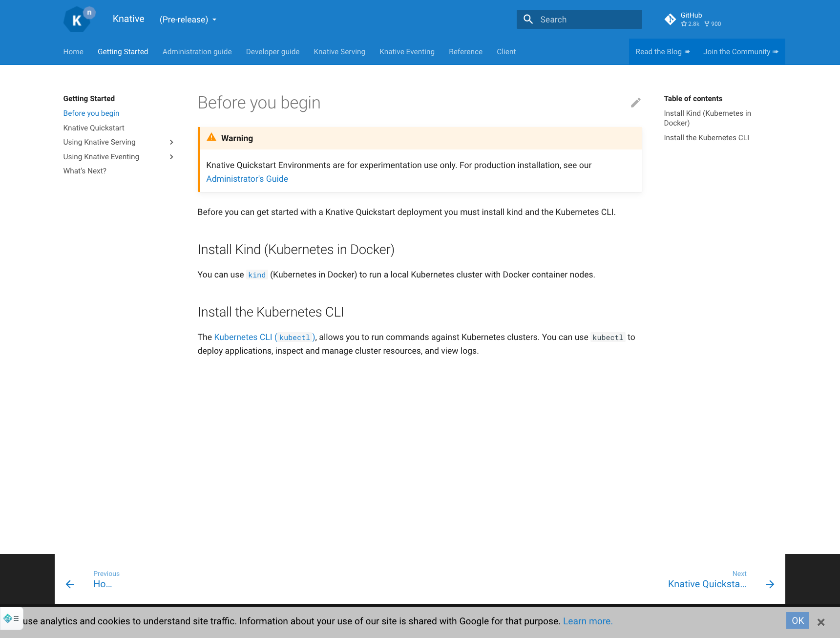Open the Developer guide tab
Viewport: 840px width, 638px height.
point(273,52)
